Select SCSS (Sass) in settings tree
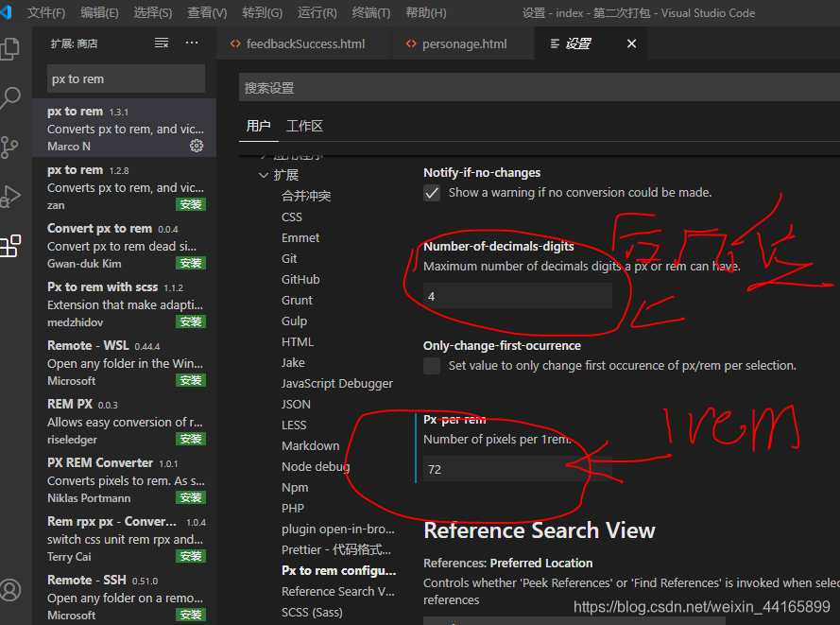 click(312, 612)
